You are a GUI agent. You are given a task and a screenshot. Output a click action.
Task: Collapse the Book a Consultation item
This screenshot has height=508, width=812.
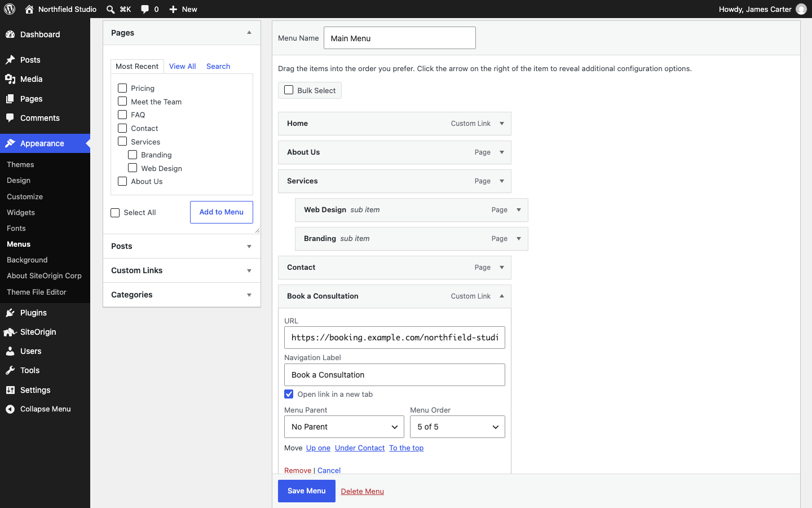point(502,296)
